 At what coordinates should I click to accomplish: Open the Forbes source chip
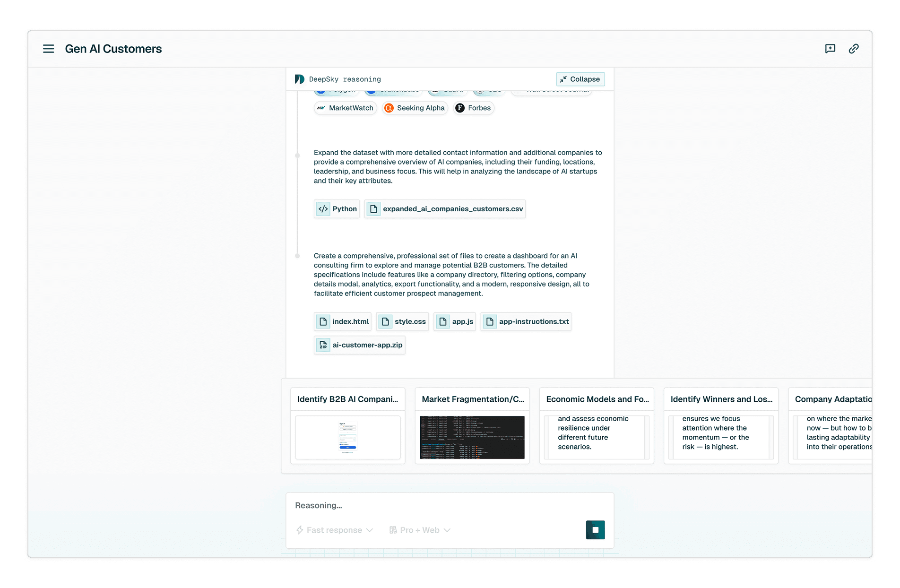(473, 108)
